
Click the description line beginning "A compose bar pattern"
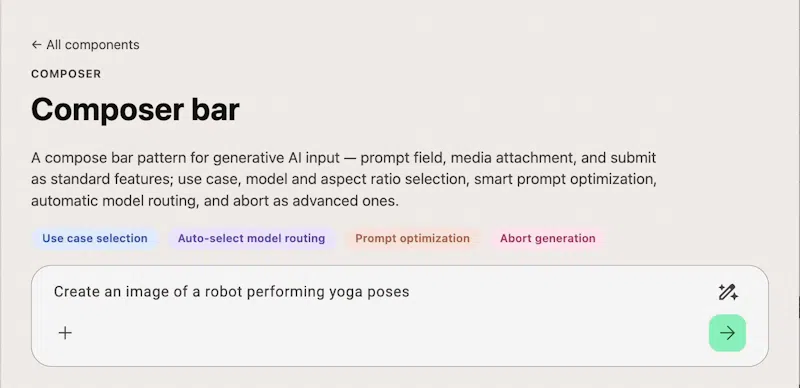click(343, 158)
